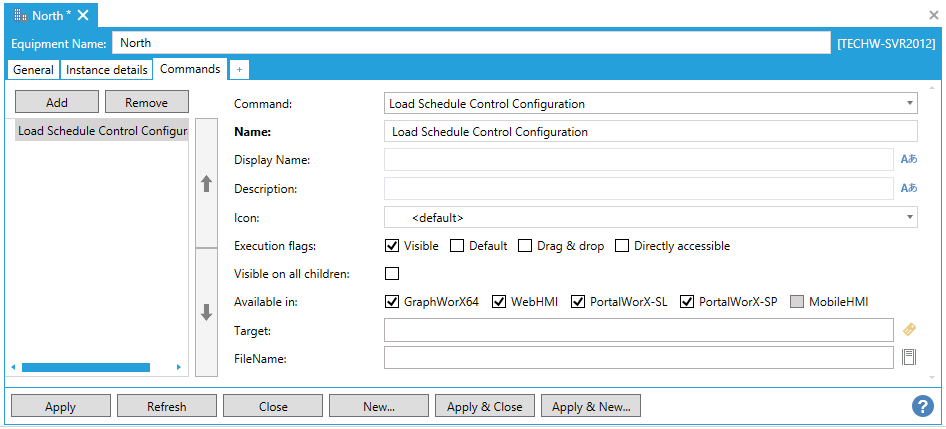Click the Remove command button
This screenshot has height=429, width=946.
coord(146,102)
